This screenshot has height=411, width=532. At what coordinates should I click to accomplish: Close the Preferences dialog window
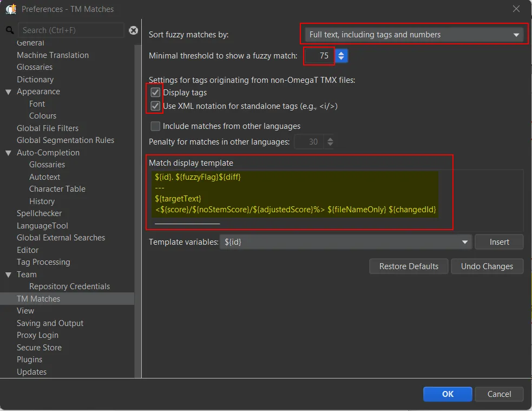tap(516, 9)
